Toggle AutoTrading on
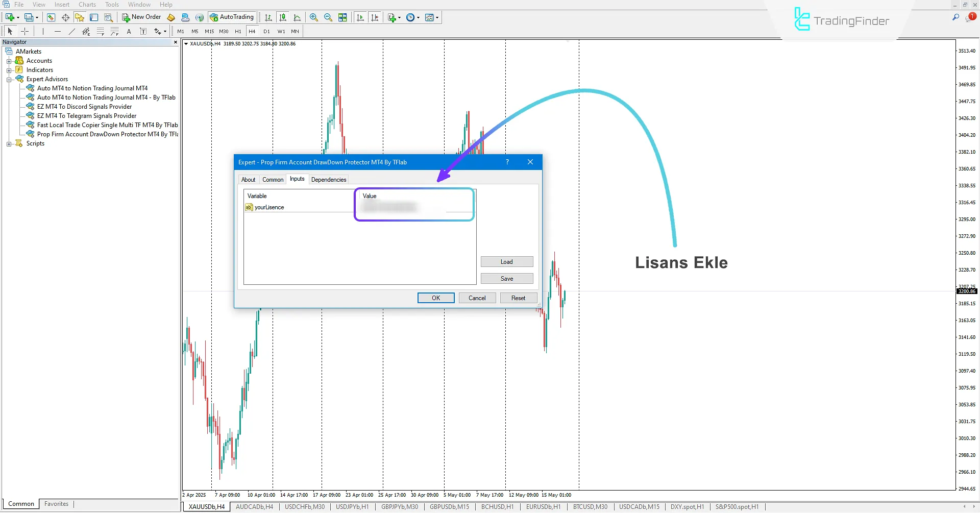 tap(232, 17)
